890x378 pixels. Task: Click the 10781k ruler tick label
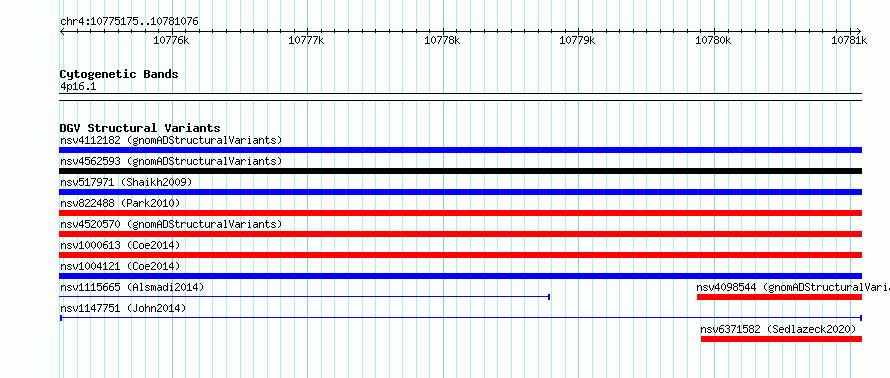[x=849, y=40]
